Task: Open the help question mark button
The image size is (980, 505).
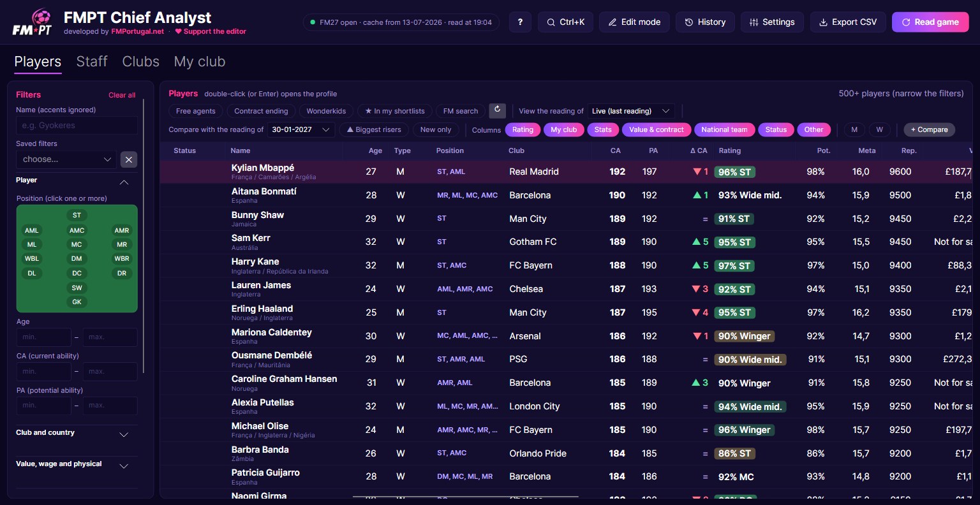Action: click(520, 22)
